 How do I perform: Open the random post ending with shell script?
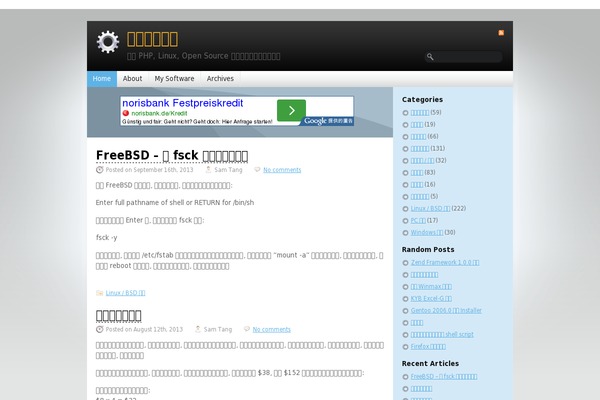[442, 335]
